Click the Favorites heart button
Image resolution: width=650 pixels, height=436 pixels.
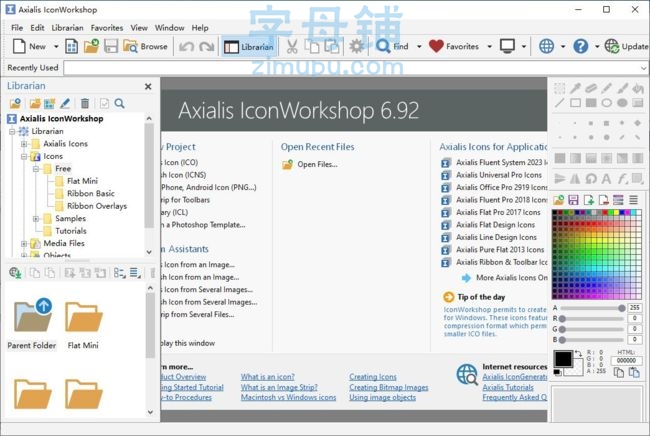(454, 46)
